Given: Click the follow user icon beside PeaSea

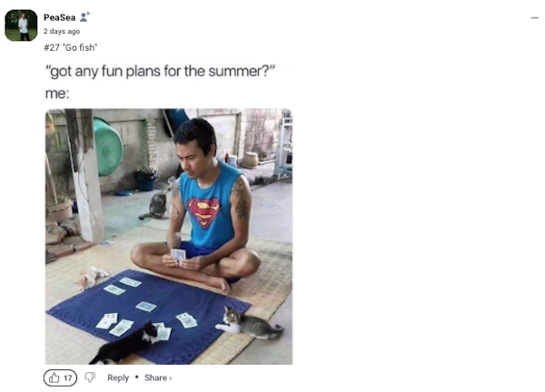Looking at the screenshot, I should click(84, 16).
